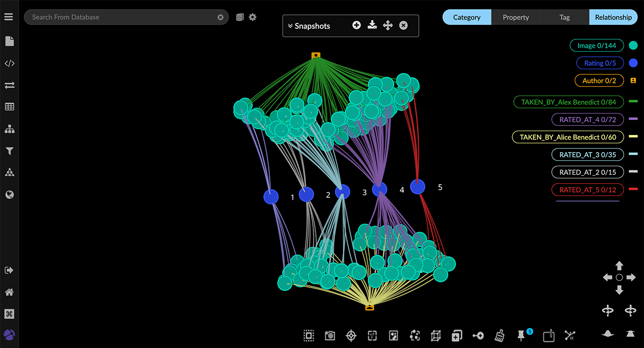
Task: Open the Filter funnel panel
Action: [9, 151]
